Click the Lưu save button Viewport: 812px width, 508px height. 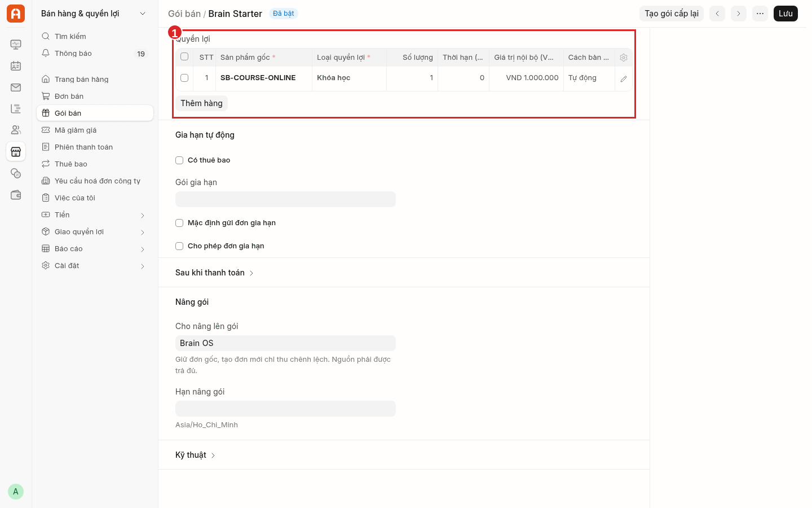click(x=785, y=14)
